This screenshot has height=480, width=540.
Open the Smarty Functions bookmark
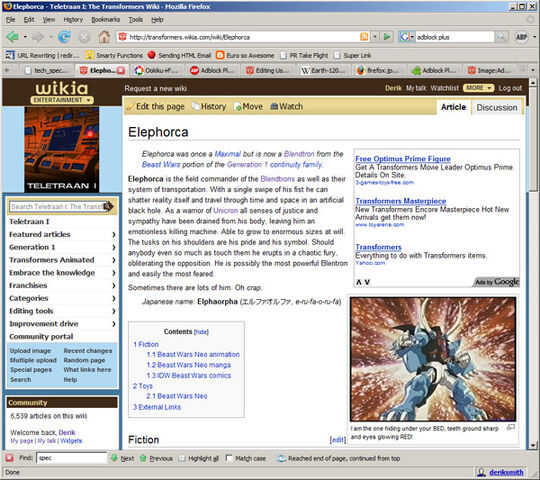pos(114,55)
